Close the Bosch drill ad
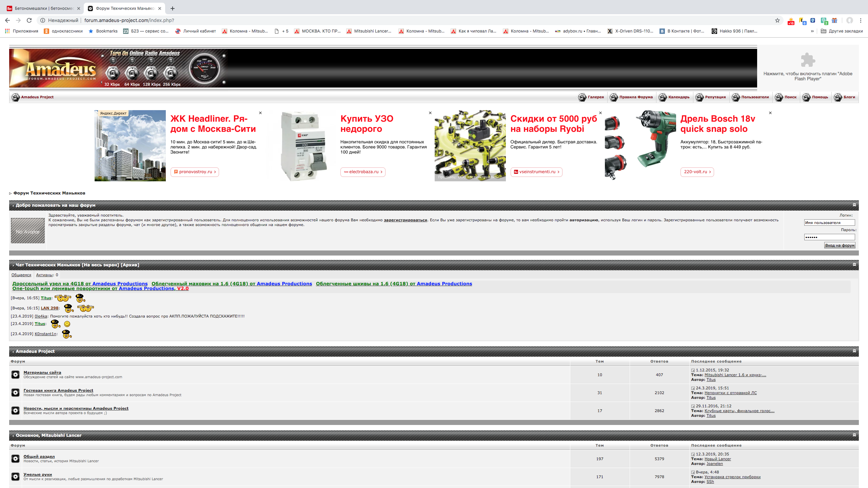The image size is (868, 488). 770,113
